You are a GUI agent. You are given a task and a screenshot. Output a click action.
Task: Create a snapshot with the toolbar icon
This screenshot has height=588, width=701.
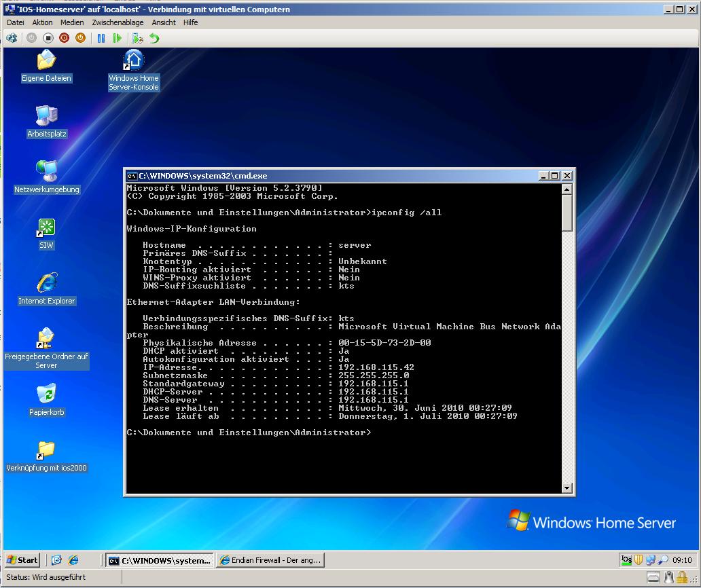coord(138,38)
